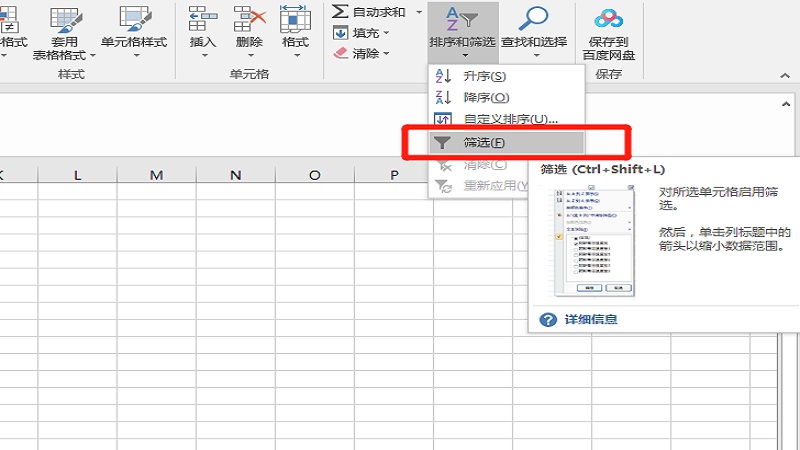The height and width of the screenshot is (450, 800).
Task: Click the Delete (删除) cells icon
Action: pos(249,21)
